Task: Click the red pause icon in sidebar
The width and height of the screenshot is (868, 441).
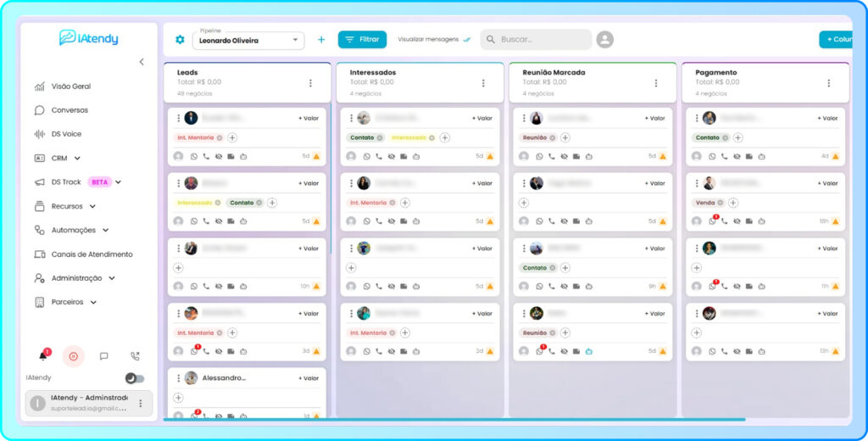Action: coord(73,356)
